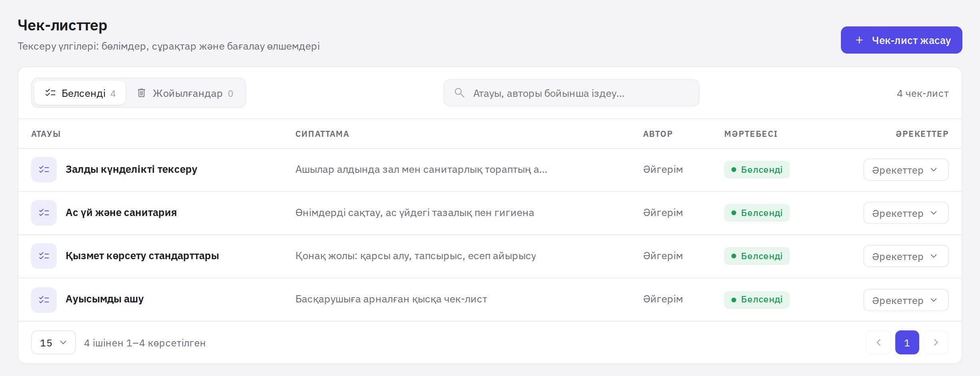The image size is (980, 376).
Task: Open the 15 rows-per-page selector
Action: click(x=54, y=342)
